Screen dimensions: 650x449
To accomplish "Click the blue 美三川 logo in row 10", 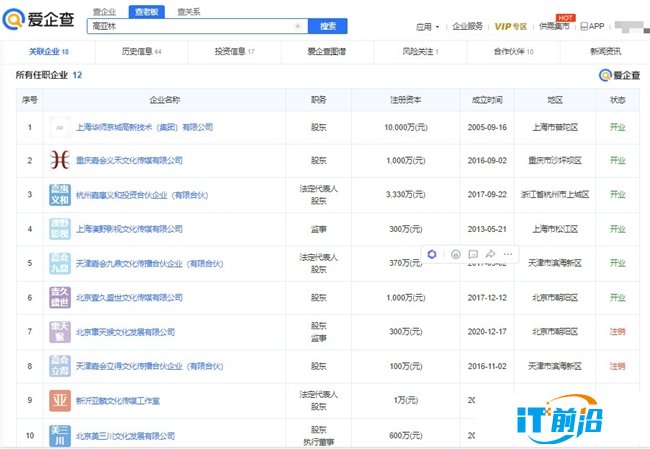I will 60,436.
